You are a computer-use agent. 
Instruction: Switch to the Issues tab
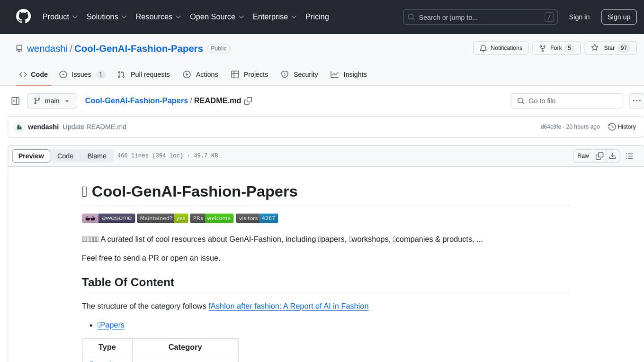click(82, 74)
